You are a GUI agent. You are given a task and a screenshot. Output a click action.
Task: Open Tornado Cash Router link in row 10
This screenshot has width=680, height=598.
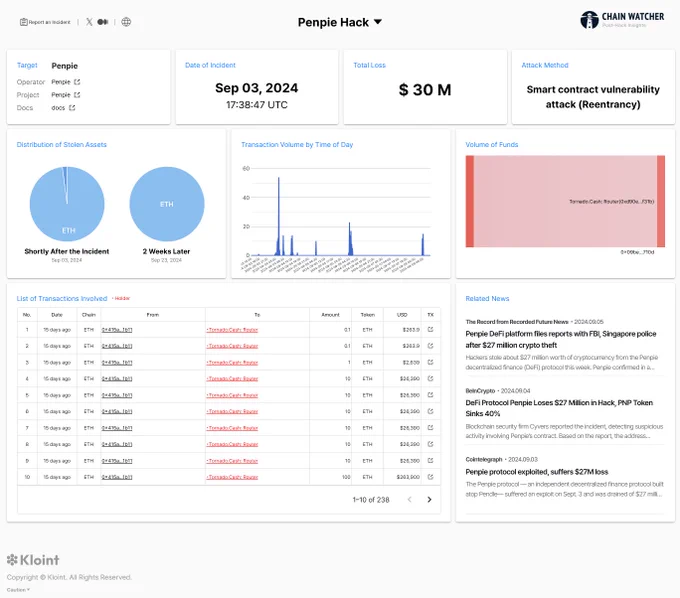(232, 477)
